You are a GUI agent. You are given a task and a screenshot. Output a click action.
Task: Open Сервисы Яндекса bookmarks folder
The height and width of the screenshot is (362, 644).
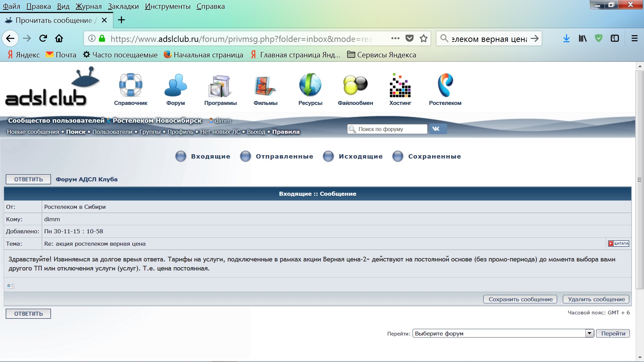click(x=382, y=55)
